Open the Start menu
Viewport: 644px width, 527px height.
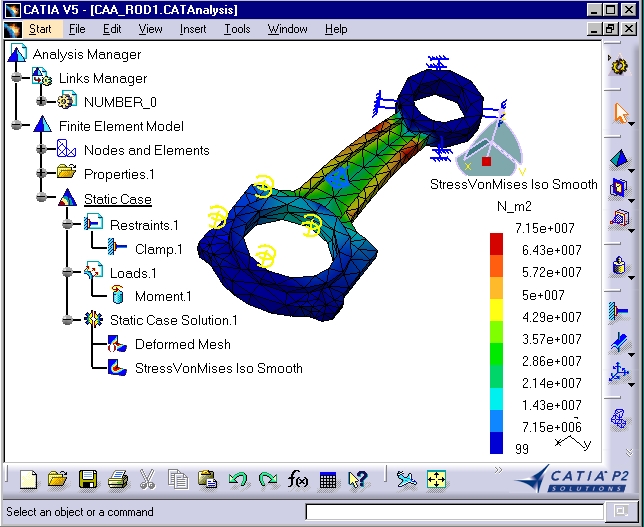[40, 29]
